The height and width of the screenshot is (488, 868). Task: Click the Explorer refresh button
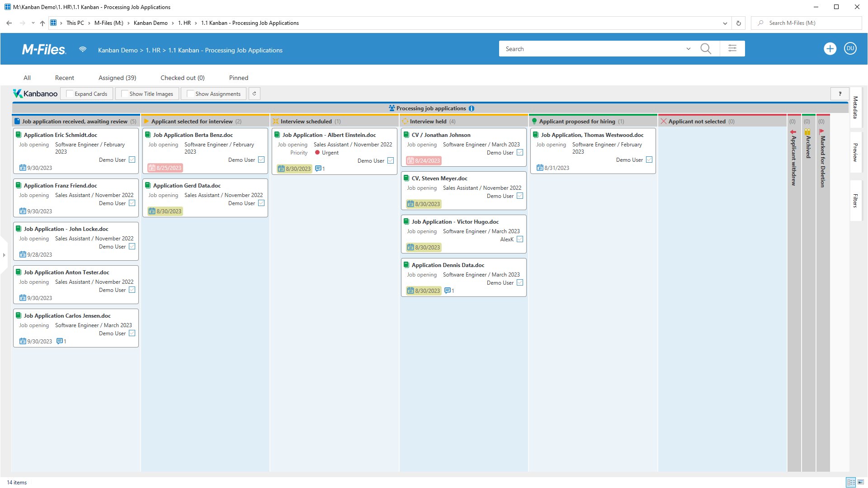(x=739, y=23)
